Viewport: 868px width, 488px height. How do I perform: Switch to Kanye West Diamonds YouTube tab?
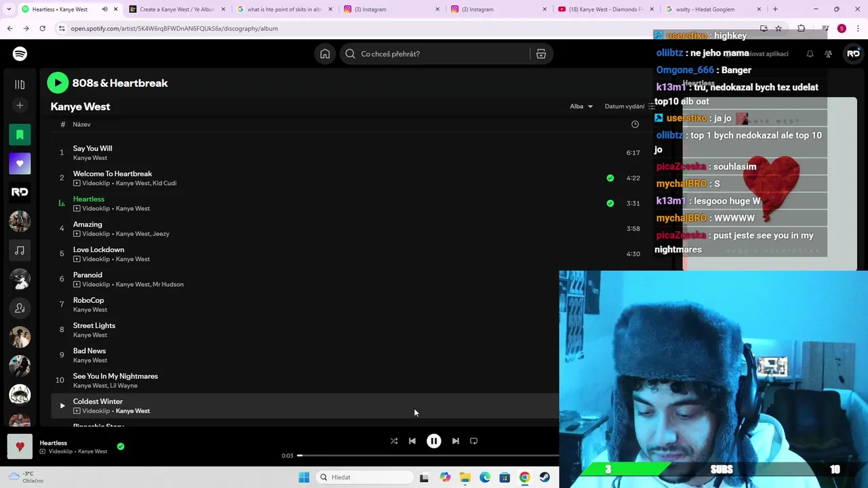tap(606, 9)
